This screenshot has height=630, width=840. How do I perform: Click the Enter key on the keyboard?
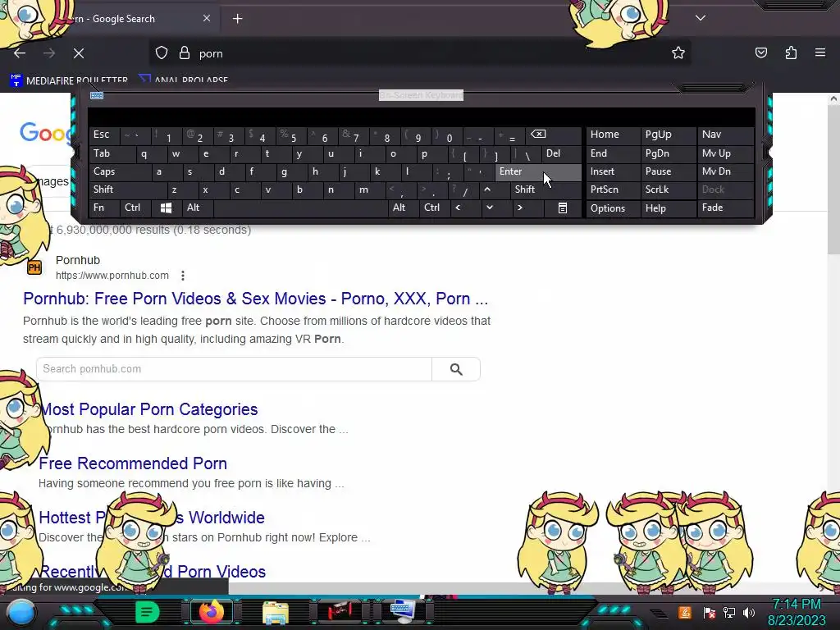pos(538,171)
